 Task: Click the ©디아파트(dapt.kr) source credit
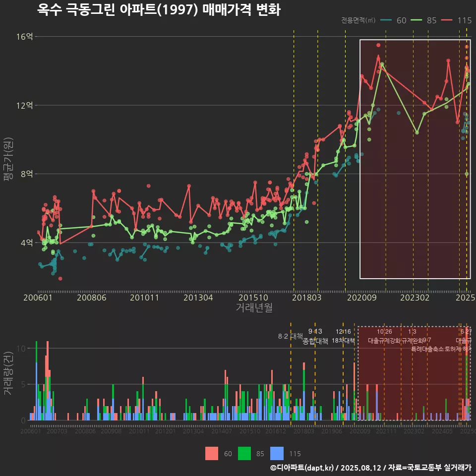(302, 468)
